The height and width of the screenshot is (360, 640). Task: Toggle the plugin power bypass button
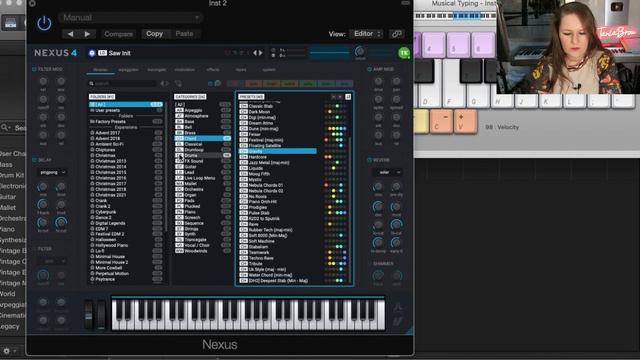[x=44, y=24]
